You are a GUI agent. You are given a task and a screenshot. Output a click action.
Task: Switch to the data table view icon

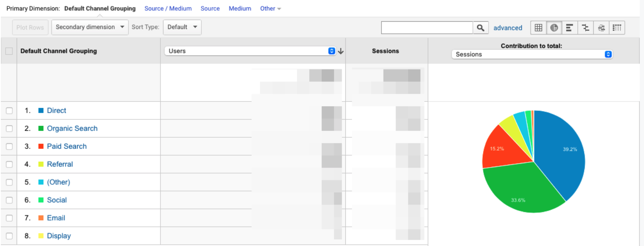pyautogui.click(x=539, y=28)
